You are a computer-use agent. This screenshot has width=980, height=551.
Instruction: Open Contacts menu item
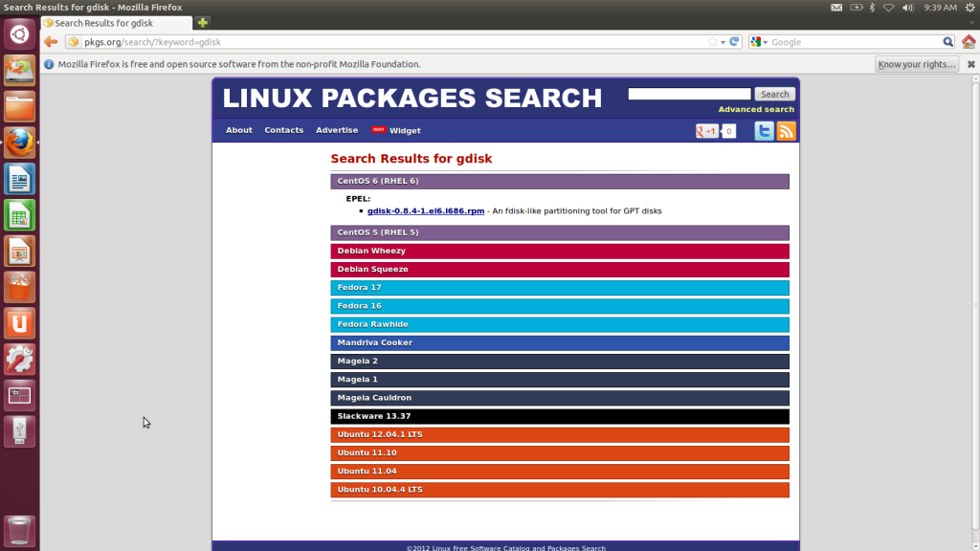283,130
